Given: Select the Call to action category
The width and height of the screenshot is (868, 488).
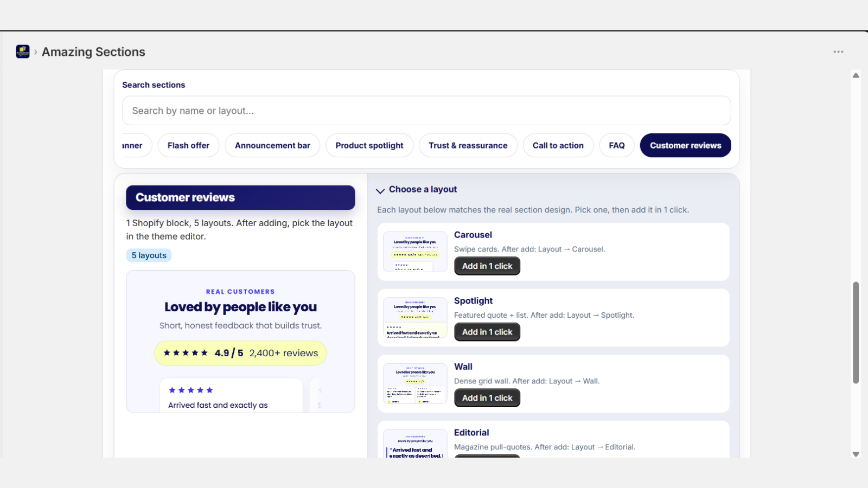Looking at the screenshot, I should [558, 145].
